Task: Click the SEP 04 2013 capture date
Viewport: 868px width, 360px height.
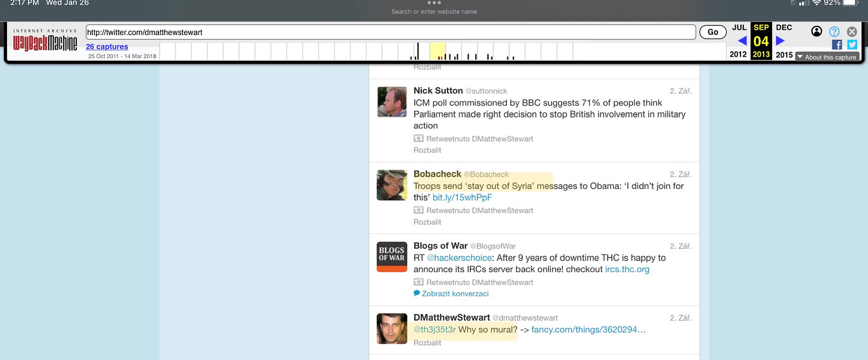Action: [x=761, y=41]
